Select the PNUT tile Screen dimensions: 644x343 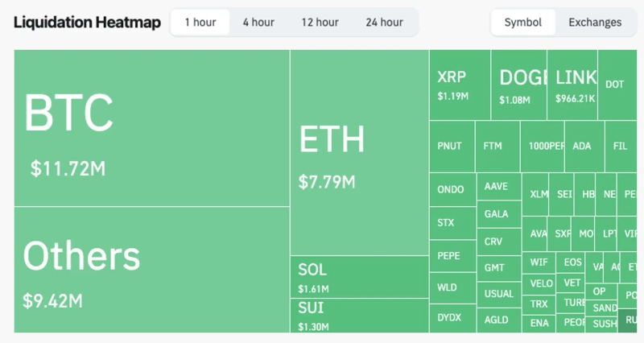click(451, 147)
